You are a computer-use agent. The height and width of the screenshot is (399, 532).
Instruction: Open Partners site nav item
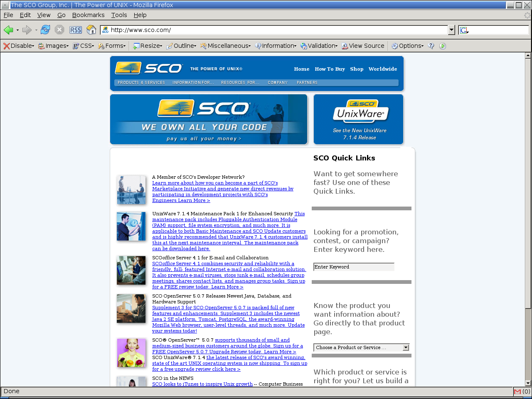[307, 83]
